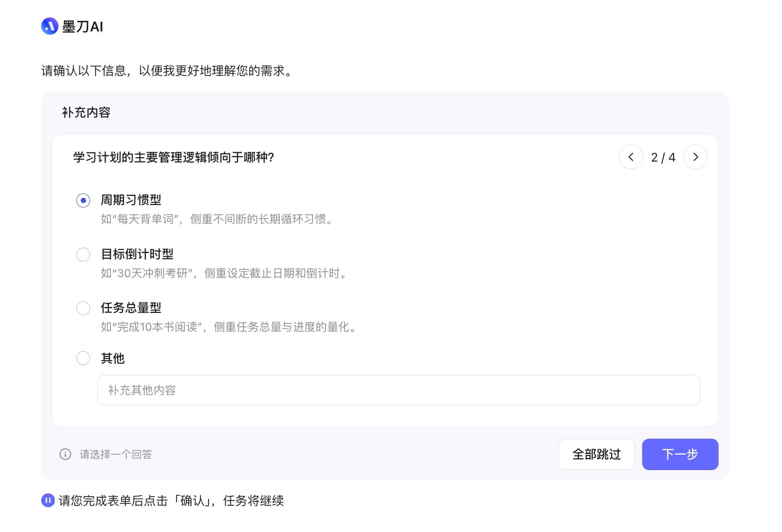Click the 墨刀AI logo icon
The height and width of the screenshot is (532, 782).
[50, 27]
